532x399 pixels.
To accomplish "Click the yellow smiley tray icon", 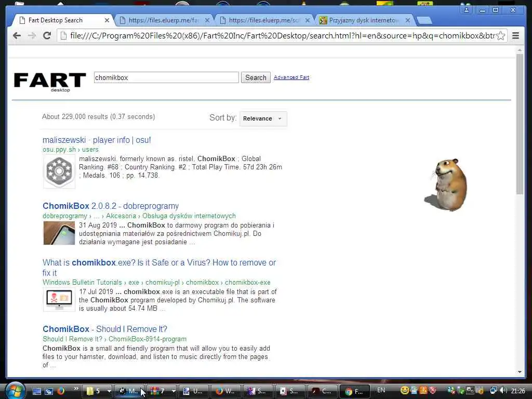I will click(404, 391).
